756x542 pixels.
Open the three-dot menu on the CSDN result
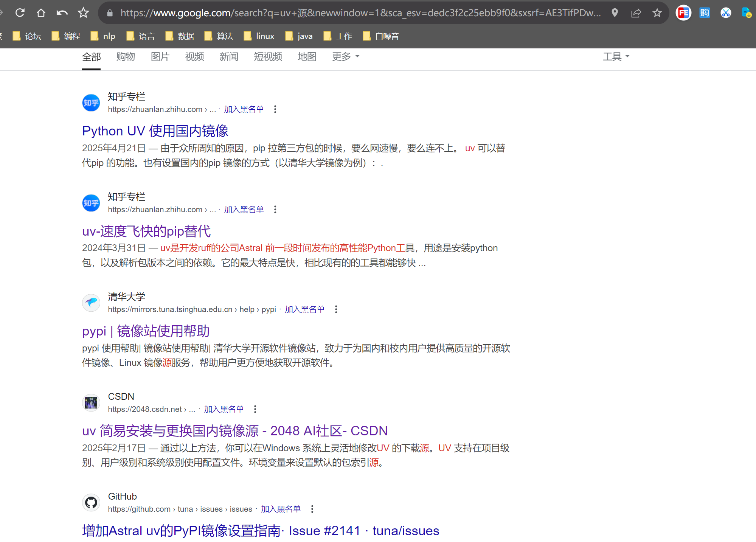pyautogui.click(x=255, y=409)
